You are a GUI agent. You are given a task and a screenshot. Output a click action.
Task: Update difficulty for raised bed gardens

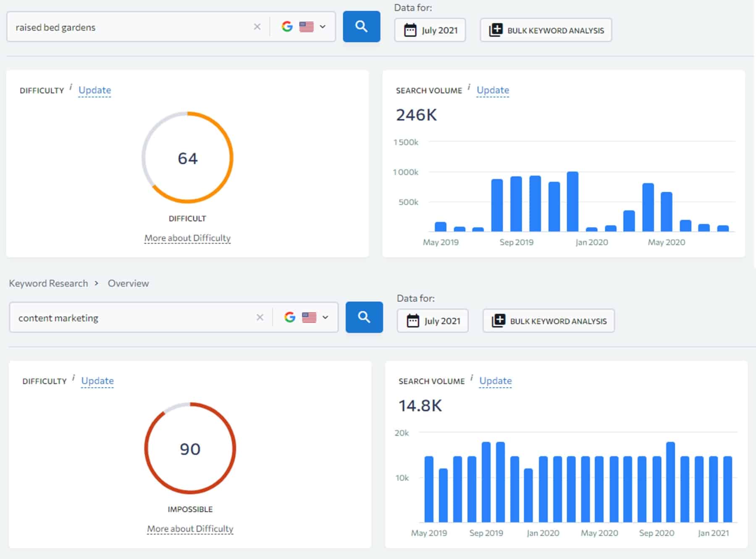point(95,90)
